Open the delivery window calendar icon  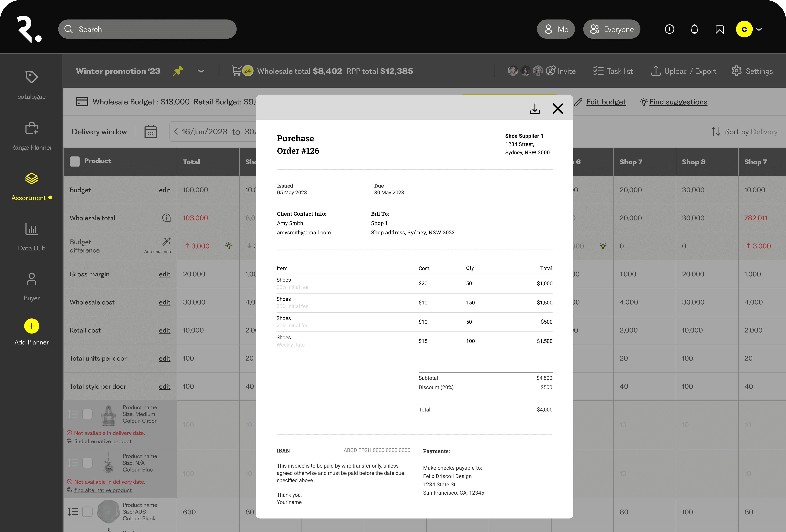pos(151,131)
